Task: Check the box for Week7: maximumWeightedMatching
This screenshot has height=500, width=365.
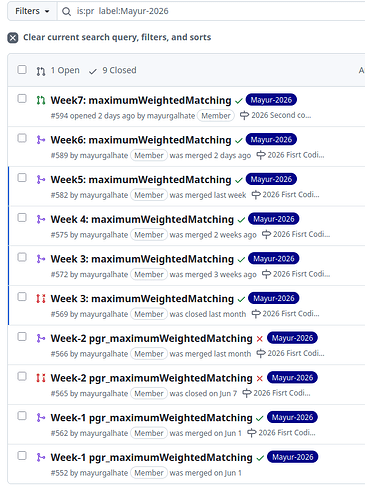Action: coord(22,99)
